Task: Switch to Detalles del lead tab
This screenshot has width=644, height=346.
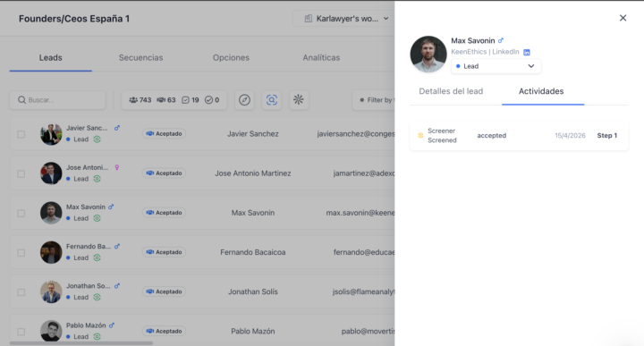Action: 451,91
